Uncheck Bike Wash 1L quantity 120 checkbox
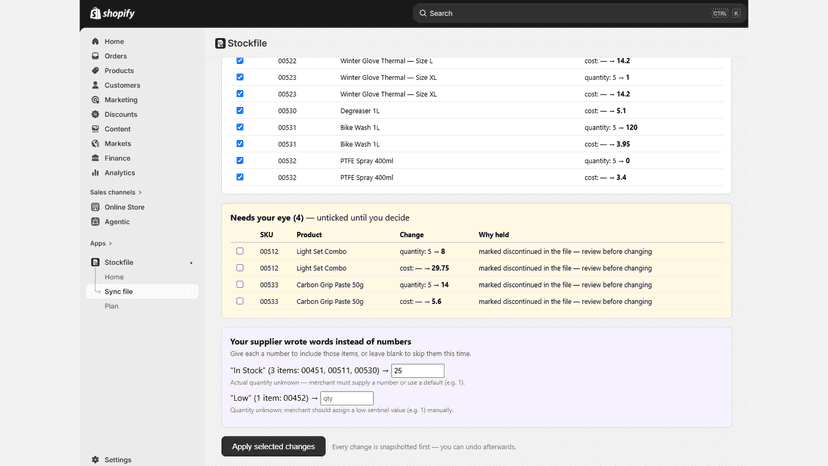Image resolution: width=828 pixels, height=466 pixels. click(x=240, y=127)
